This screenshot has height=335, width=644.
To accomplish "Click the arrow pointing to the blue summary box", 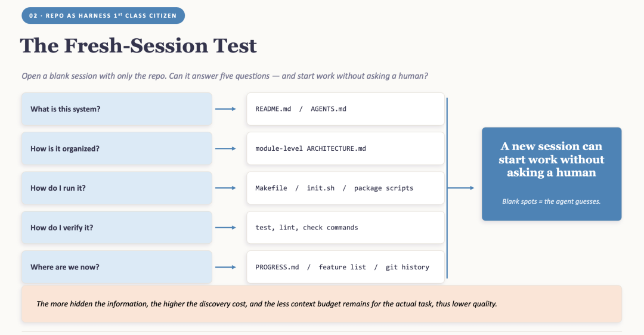I will (461, 188).
